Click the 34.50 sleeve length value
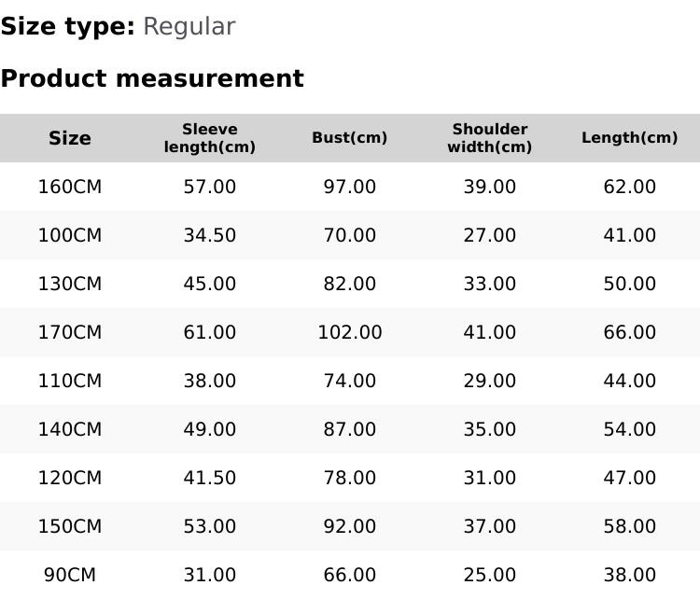Screen dimensions: 700x599 (210, 235)
